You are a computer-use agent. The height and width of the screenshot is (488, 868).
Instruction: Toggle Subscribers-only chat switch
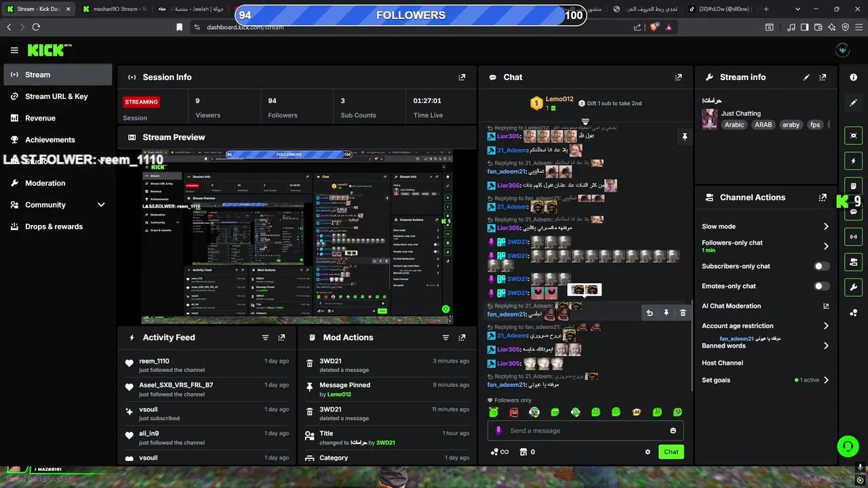click(x=821, y=266)
